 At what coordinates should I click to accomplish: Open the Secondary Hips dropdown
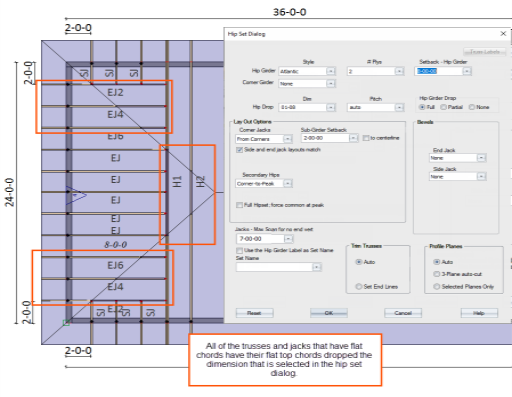pos(288,184)
